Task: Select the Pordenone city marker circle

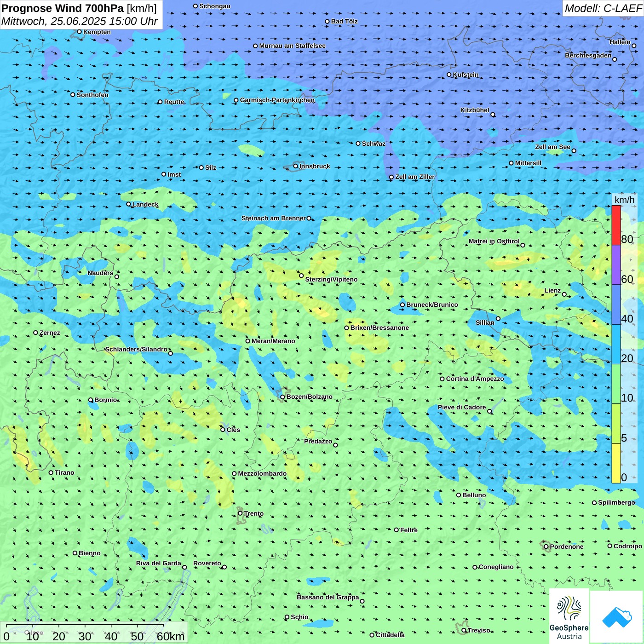Action: tap(546, 546)
